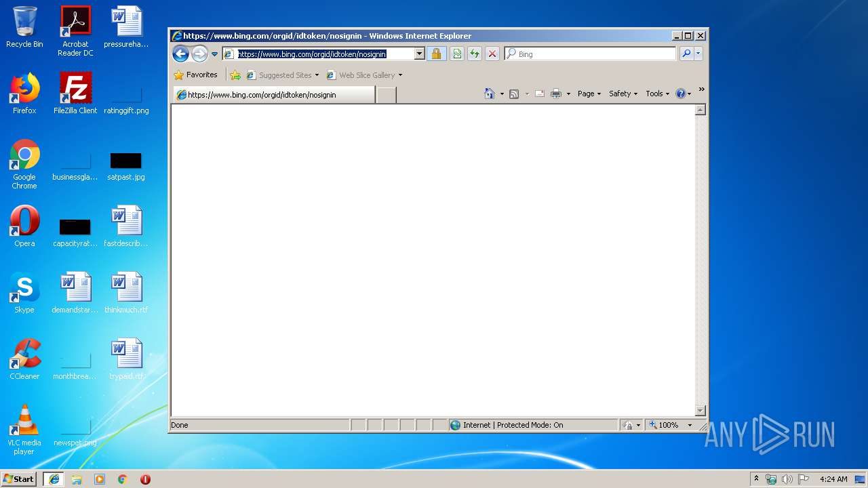Click the media player taskbar icon
The height and width of the screenshot is (488, 868).
tap(100, 479)
